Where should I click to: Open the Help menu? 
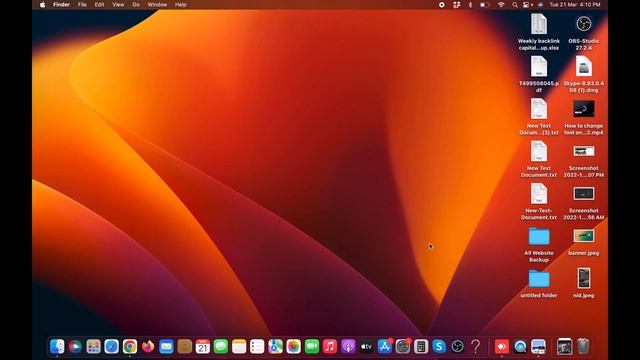[180, 5]
